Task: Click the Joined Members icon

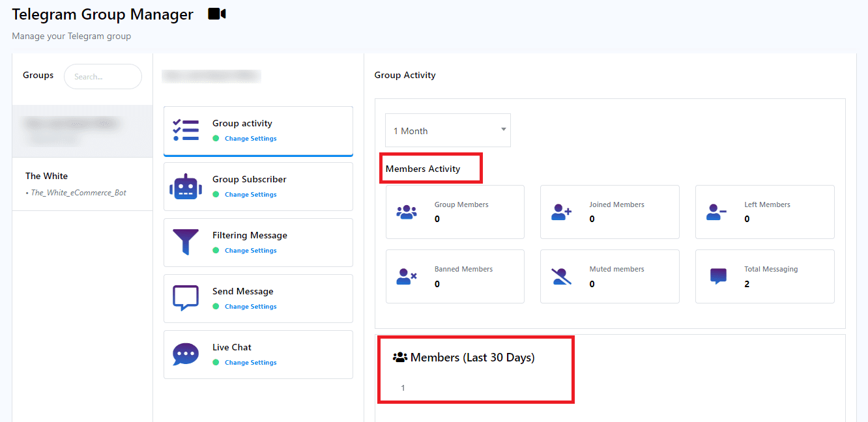Action: coord(561,212)
